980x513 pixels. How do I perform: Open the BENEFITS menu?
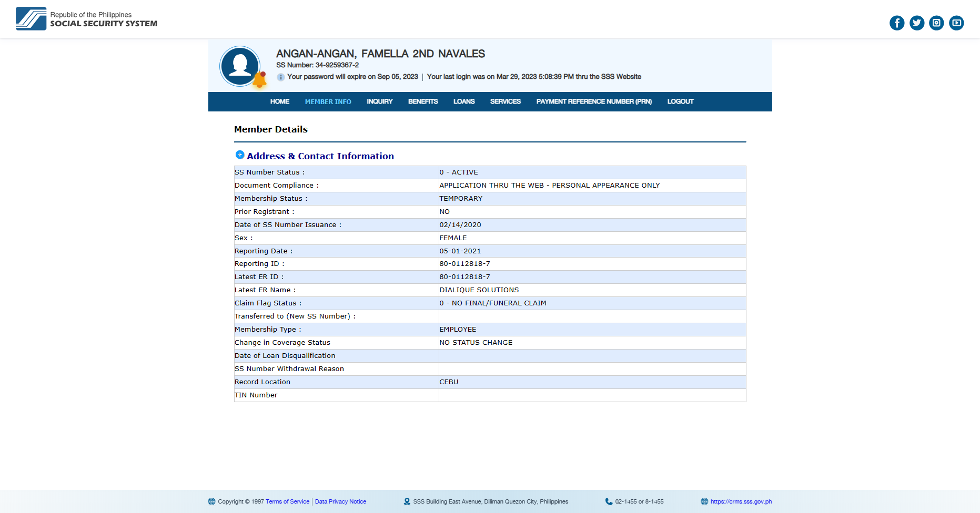(x=423, y=102)
